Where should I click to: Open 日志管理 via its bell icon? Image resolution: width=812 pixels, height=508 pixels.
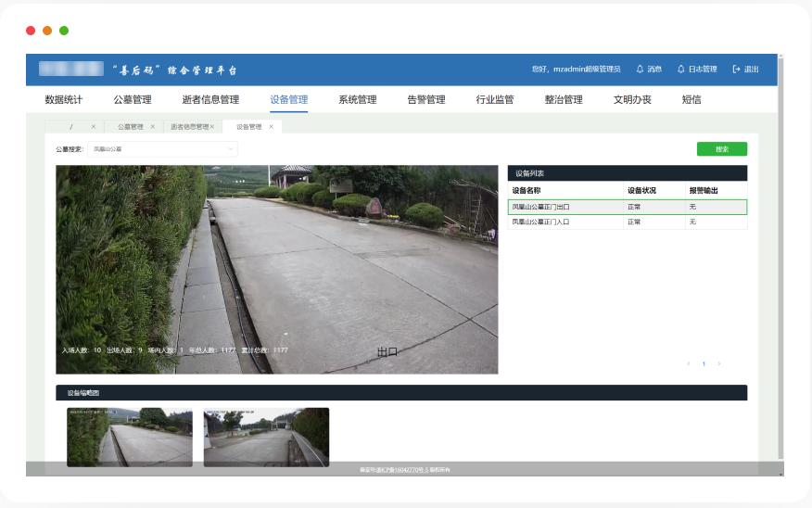point(680,70)
